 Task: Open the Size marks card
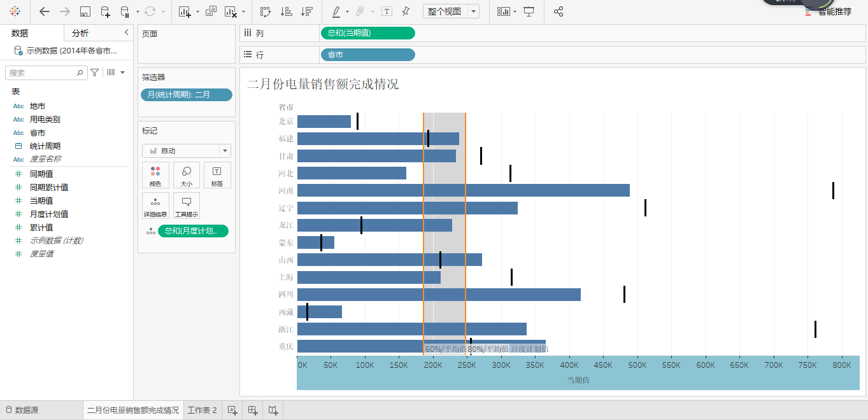coord(187,175)
